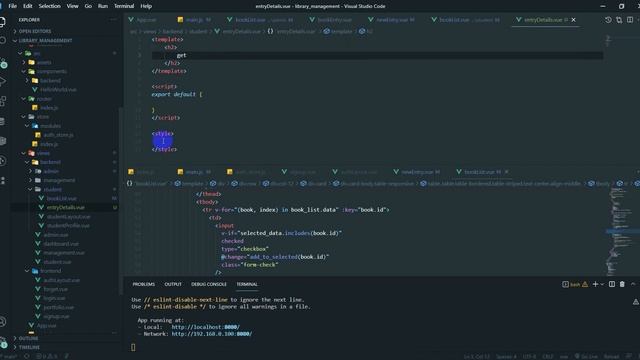The height and width of the screenshot is (360, 640).
Task: Split the terminal panel
Action: coord(611,284)
